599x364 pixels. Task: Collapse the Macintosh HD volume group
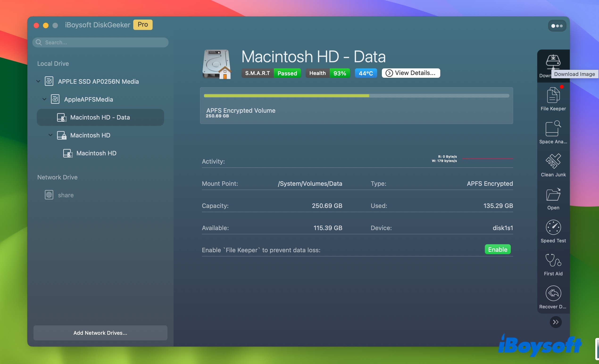coord(50,135)
